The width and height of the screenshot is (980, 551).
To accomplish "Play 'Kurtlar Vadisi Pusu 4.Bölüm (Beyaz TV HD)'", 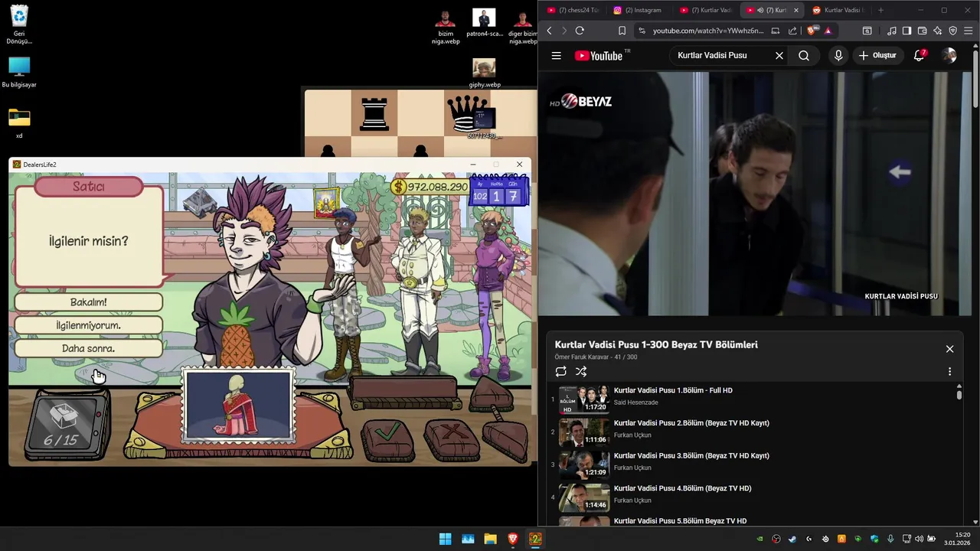I will (x=682, y=488).
